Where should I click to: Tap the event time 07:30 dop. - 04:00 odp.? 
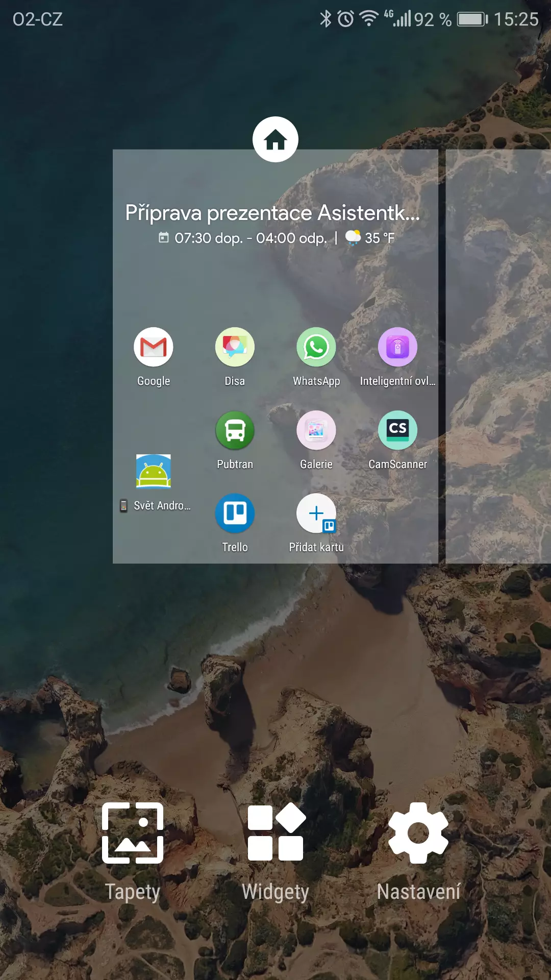[x=251, y=238]
